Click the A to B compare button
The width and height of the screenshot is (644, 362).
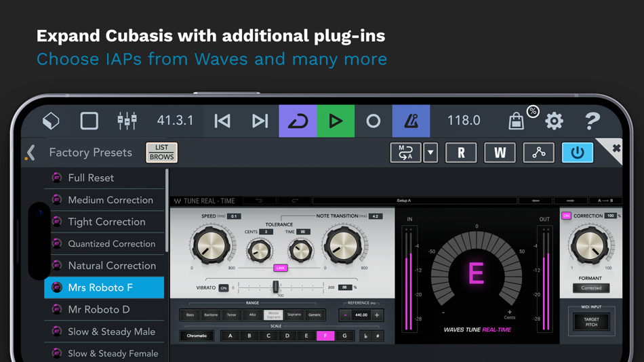[x=605, y=201]
